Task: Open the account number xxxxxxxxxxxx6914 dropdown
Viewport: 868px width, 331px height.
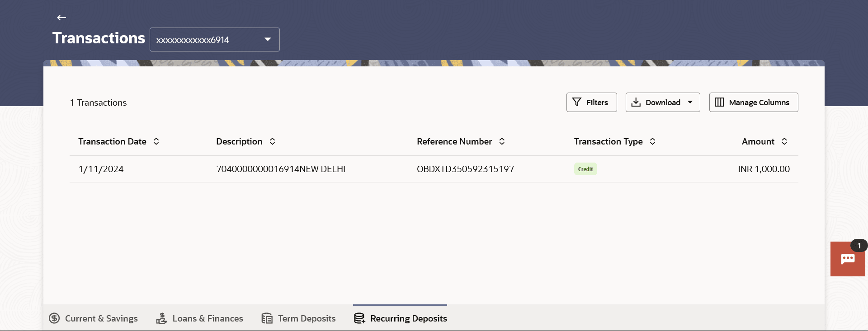Action: pyautogui.click(x=215, y=40)
